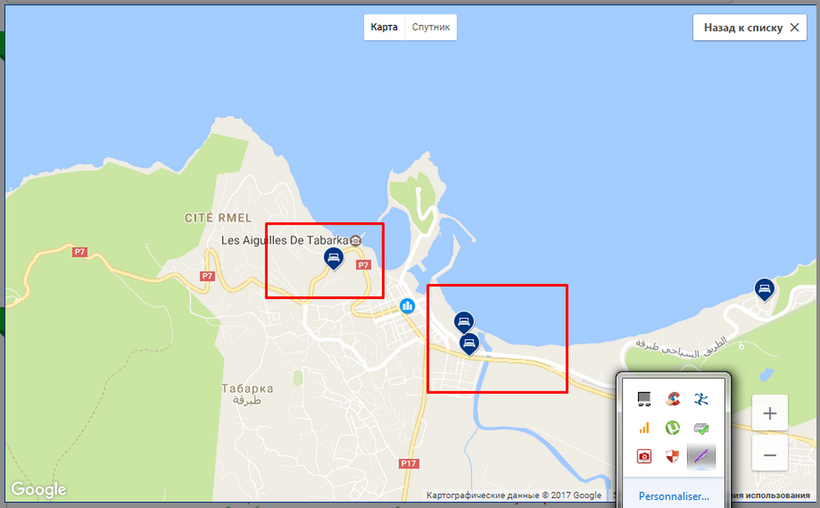Click the museum icon beside Les Aiguilles De Tabarka
This screenshot has height=508, width=820.
click(x=356, y=240)
